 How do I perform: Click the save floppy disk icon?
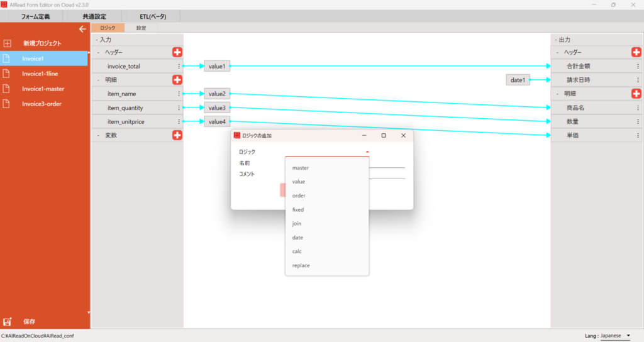pos(8,321)
